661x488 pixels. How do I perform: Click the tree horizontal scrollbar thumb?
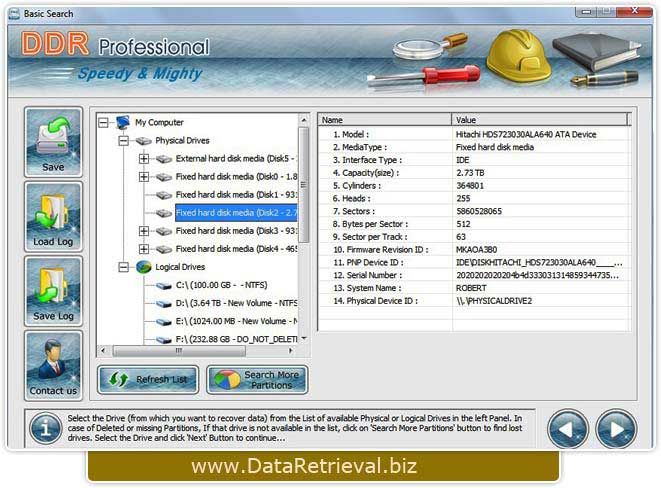tap(179, 351)
